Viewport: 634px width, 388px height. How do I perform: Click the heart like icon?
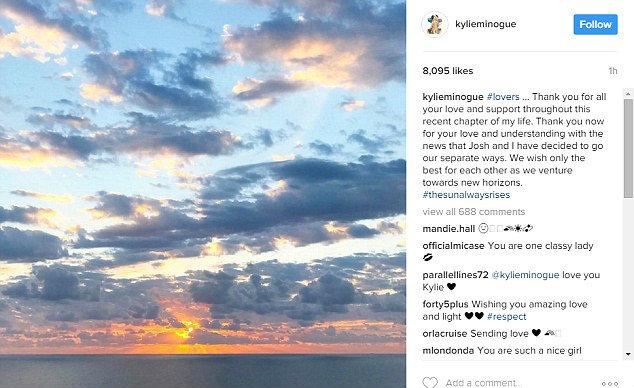pos(430,382)
